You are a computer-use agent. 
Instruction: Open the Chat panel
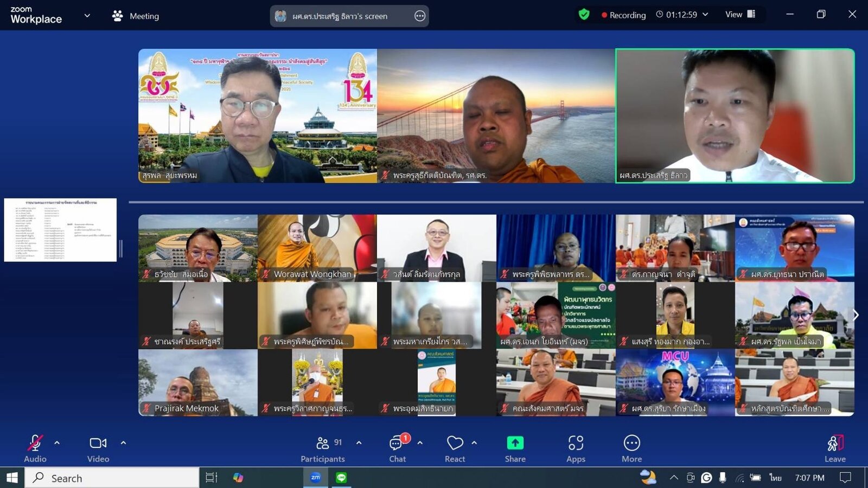[x=398, y=448]
